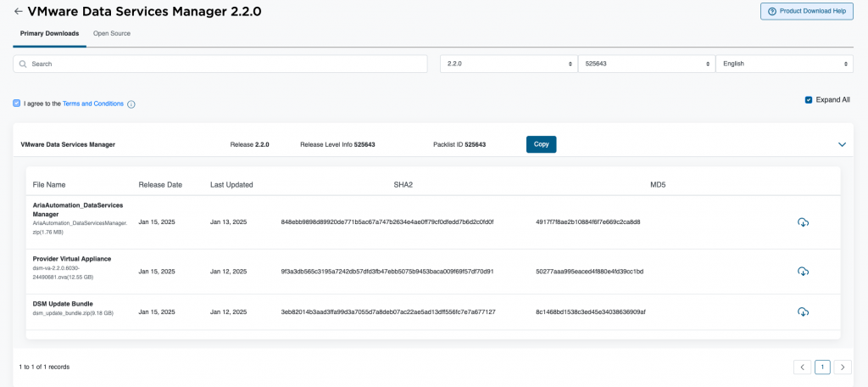Click the Release Level Info 525643 label

point(337,144)
